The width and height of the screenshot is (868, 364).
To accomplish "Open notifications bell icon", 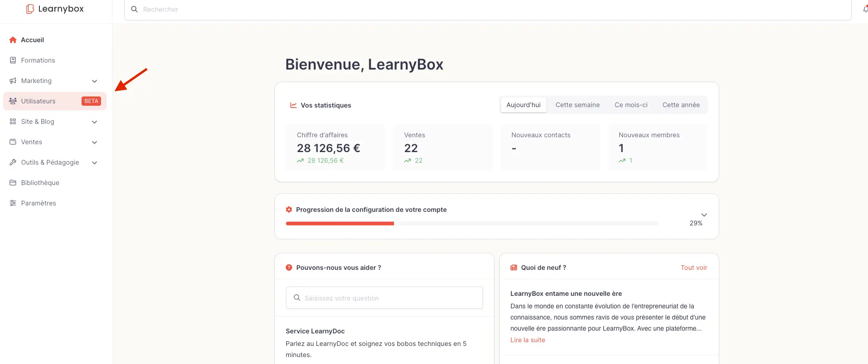I will point(865,9).
